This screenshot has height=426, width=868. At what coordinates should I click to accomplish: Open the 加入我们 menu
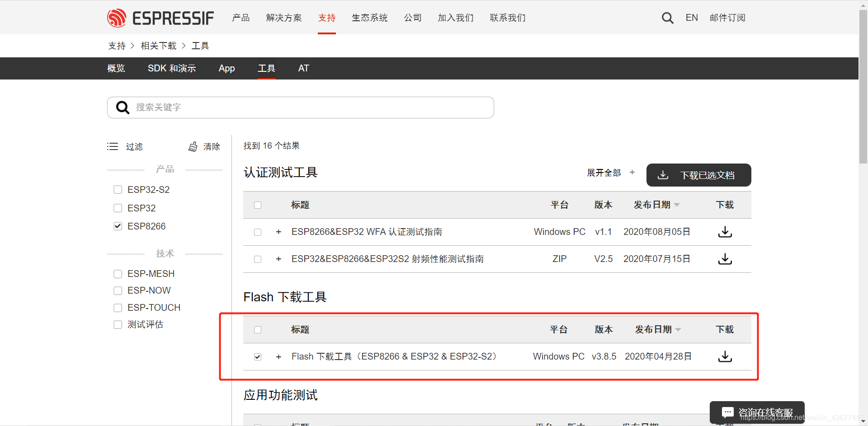pos(456,18)
